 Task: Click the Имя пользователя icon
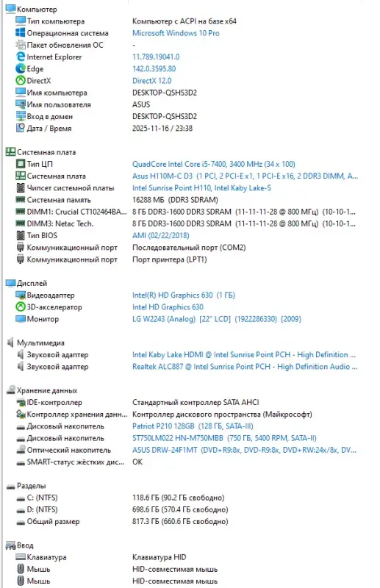pos(21,104)
